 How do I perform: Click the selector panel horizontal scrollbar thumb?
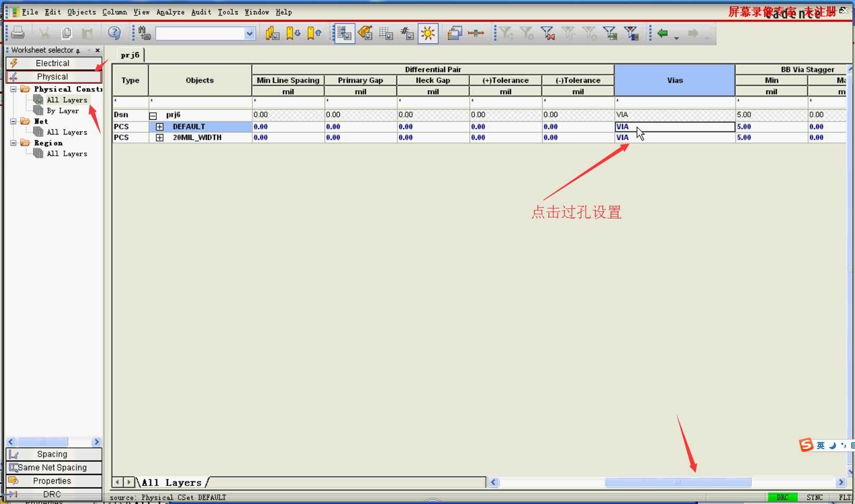(43, 442)
